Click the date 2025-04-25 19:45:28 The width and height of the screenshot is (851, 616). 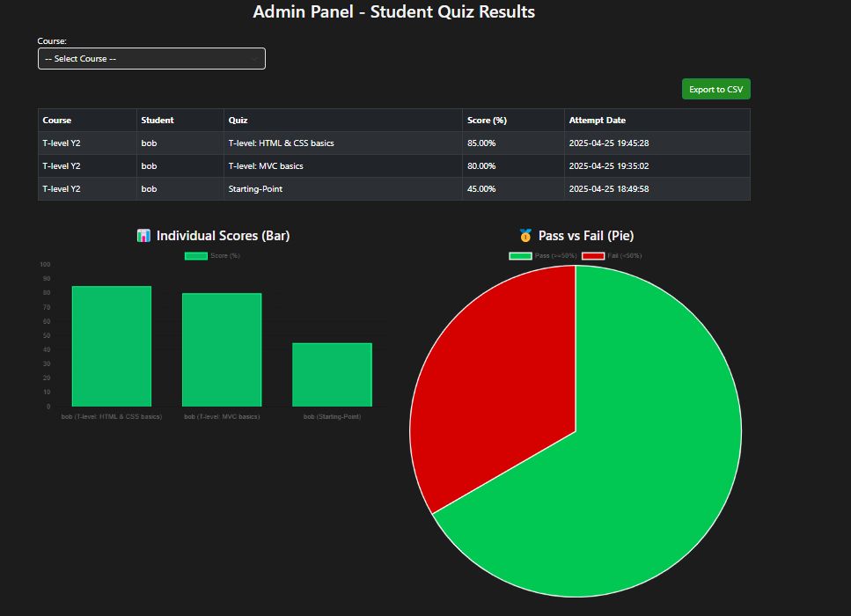pyautogui.click(x=609, y=143)
